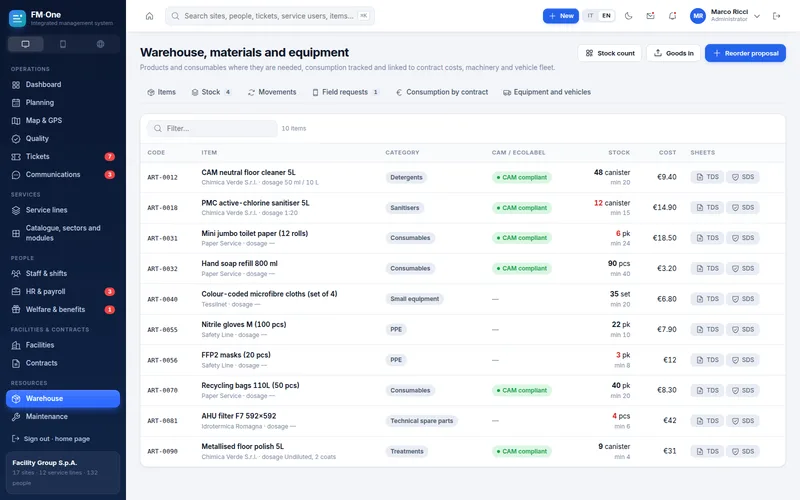Open Welfare & benefits section
This screenshot has width=800, height=500.
click(63, 310)
